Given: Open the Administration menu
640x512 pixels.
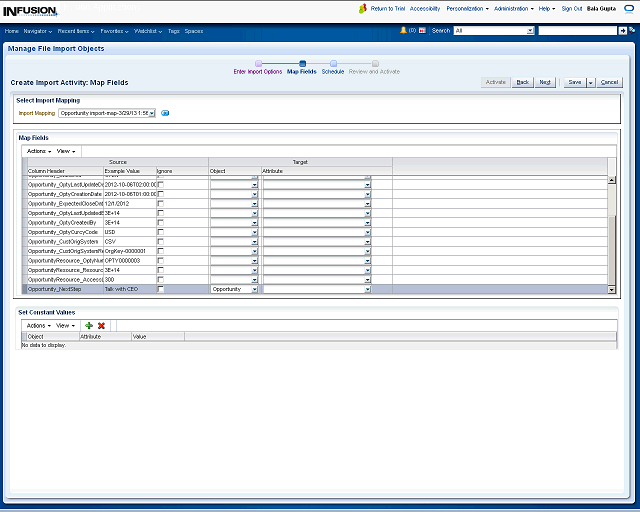Looking at the screenshot, I should pos(513,8).
